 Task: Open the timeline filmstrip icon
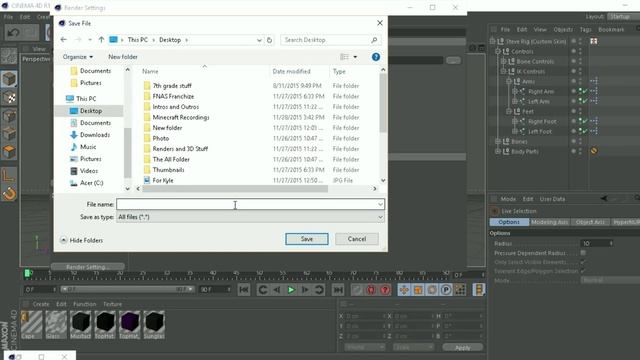[479, 290]
